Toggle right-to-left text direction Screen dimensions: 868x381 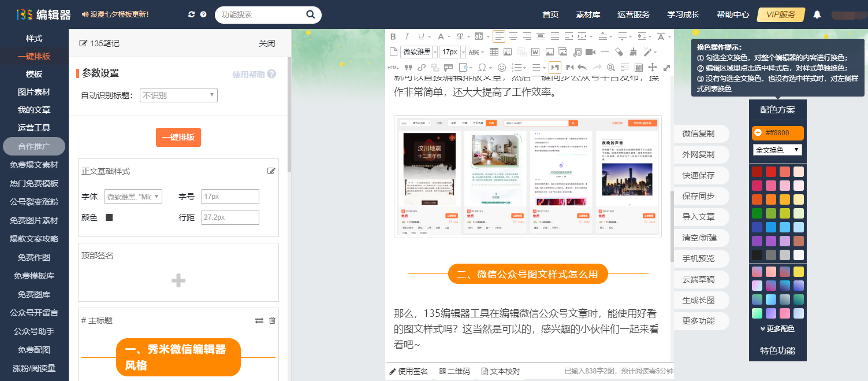(569, 67)
